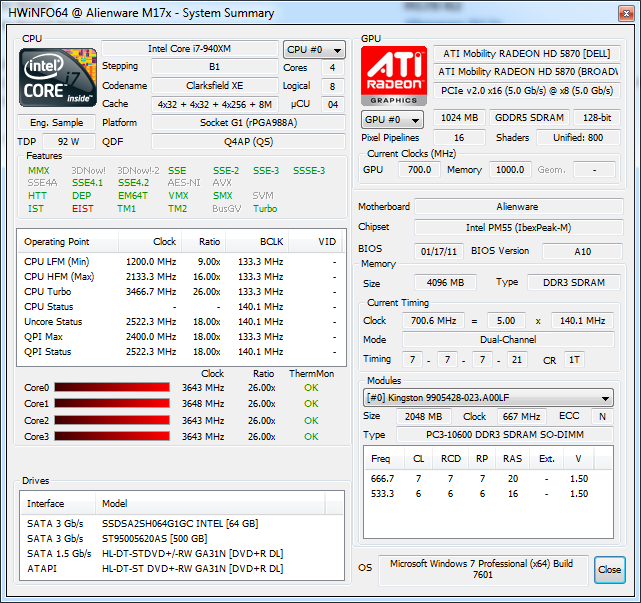Click the Alienware motherboard field

(x=519, y=207)
